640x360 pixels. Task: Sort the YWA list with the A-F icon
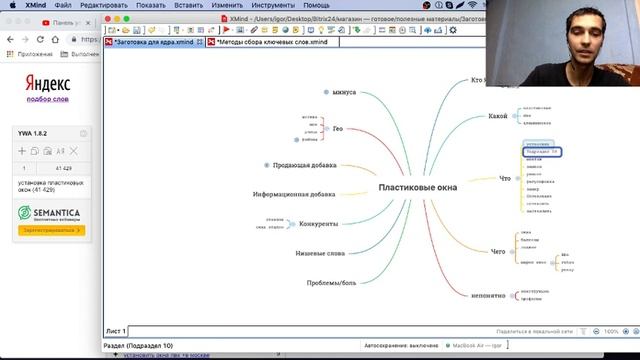click(x=60, y=151)
